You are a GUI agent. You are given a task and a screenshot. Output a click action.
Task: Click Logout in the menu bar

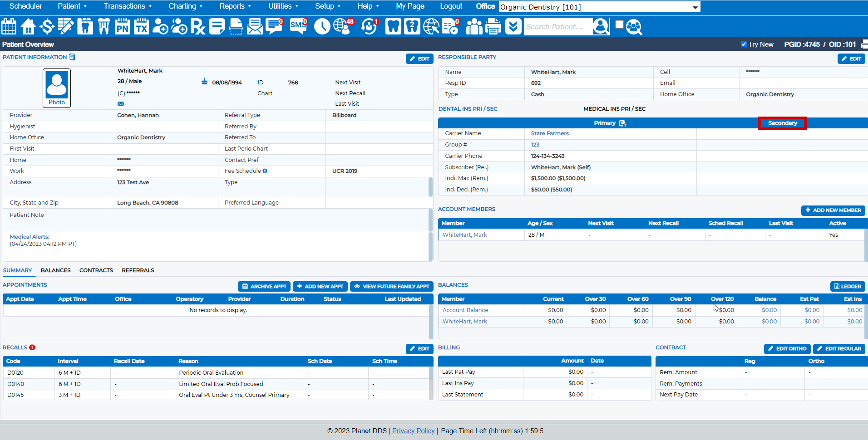click(451, 6)
